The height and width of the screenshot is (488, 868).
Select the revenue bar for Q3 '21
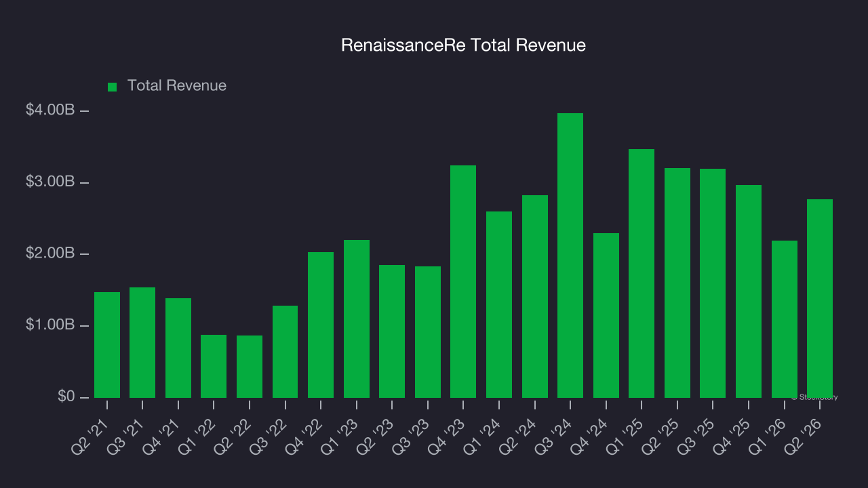click(142, 342)
